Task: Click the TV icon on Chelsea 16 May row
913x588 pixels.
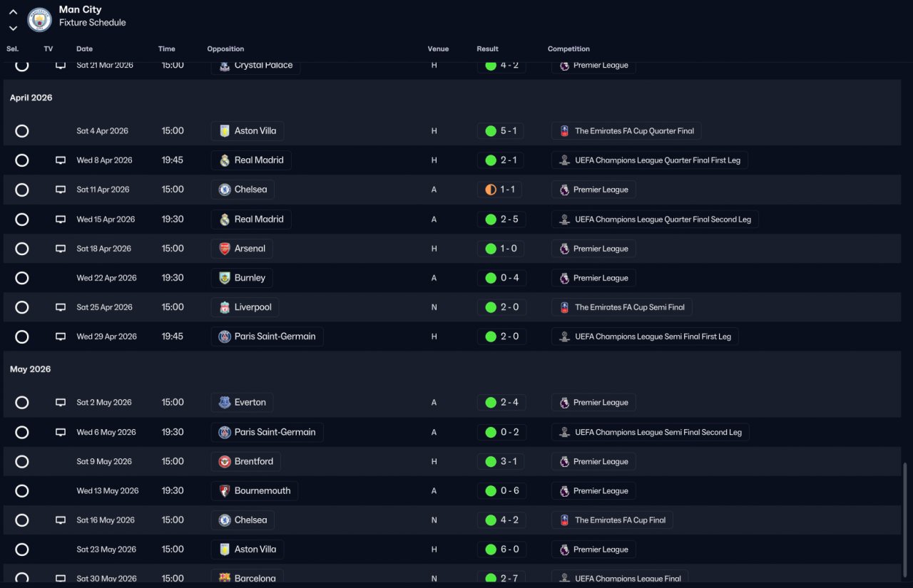Action: coord(61,520)
